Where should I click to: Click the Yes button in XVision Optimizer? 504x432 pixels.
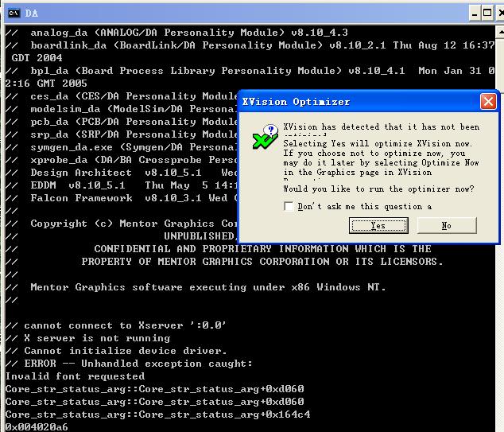tap(378, 225)
